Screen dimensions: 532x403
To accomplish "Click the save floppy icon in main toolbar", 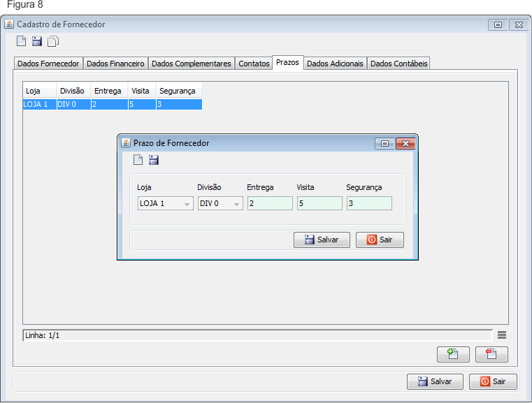I will pos(37,41).
